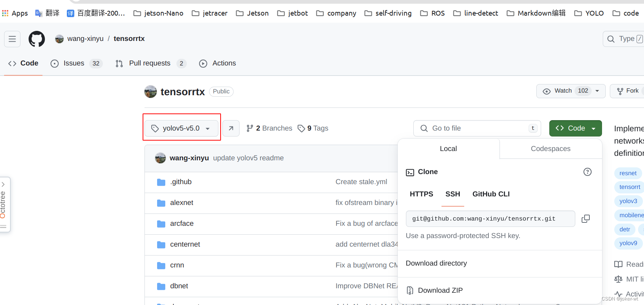644x305 pixels.
Task: Open tensorrtx repository breadcrumb link
Action: (x=129, y=39)
